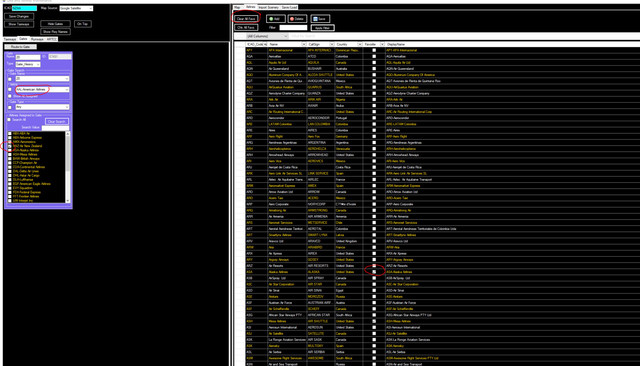Viewport: 640px width, 366px height.
Task: Click the gate Name input field
Action: tap(28, 57)
